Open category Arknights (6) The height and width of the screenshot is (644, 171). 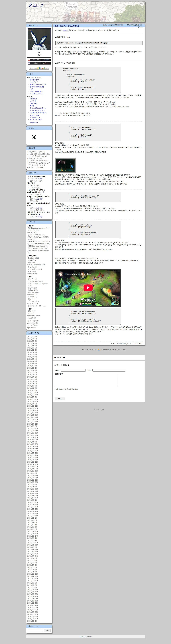pyautogui.click(x=32, y=323)
